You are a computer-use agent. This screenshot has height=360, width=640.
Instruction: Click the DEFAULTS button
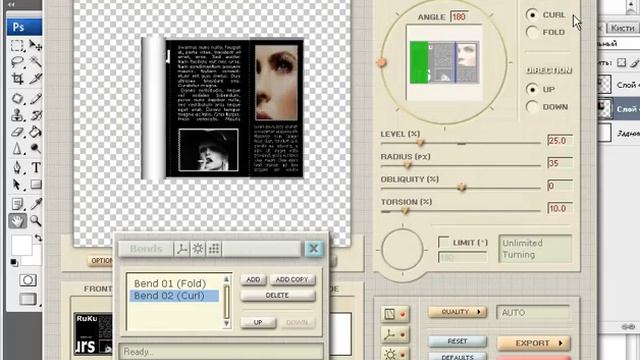(457, 356)
